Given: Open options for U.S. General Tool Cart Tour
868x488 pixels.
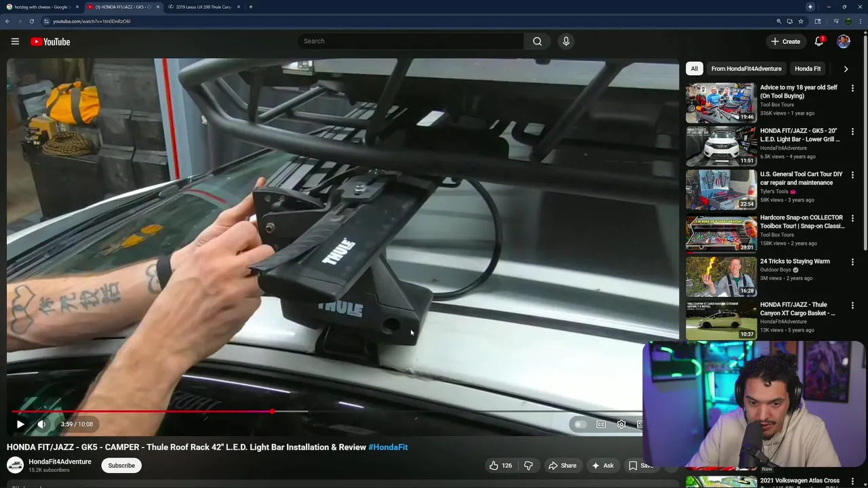Looking at the screenshot, I should pos(852,175).
